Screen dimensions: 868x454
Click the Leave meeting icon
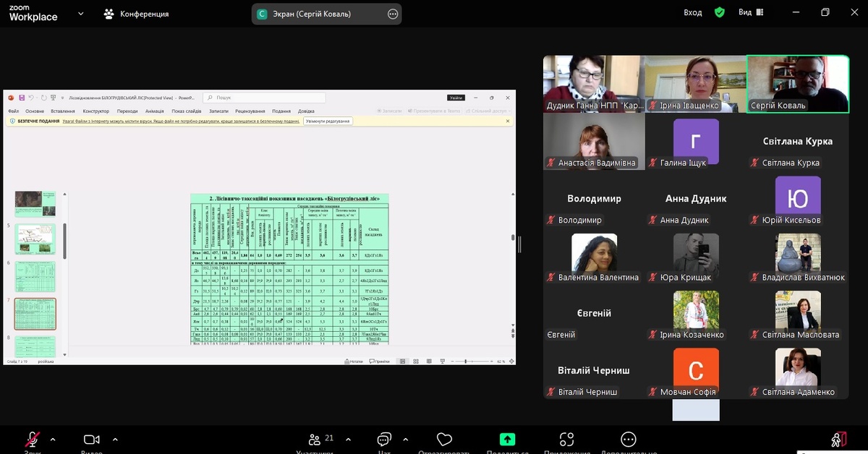click(x=838, y=439)
